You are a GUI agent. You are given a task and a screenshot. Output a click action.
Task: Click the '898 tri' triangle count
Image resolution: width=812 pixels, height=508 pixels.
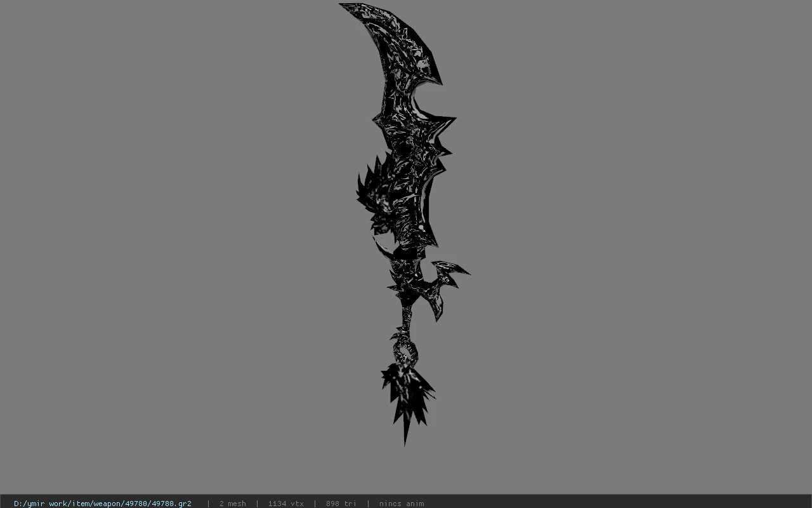click(341, 504)
